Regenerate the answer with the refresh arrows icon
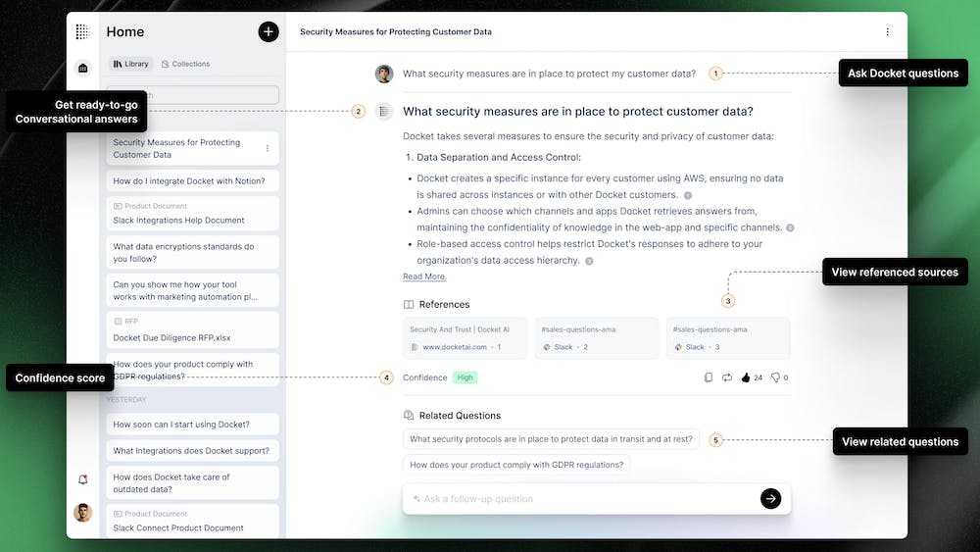 coord(727,377)
